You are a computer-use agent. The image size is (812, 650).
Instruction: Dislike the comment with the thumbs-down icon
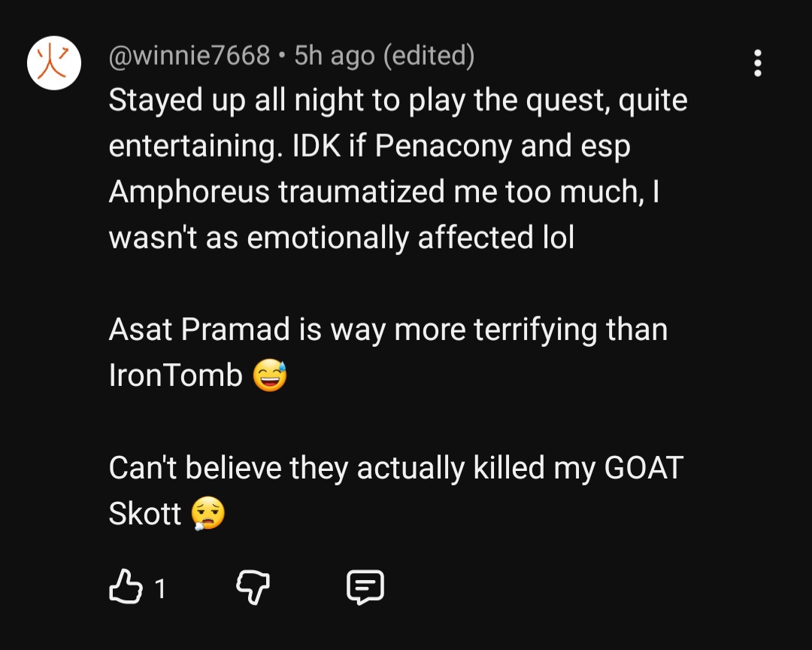point(253,588)
